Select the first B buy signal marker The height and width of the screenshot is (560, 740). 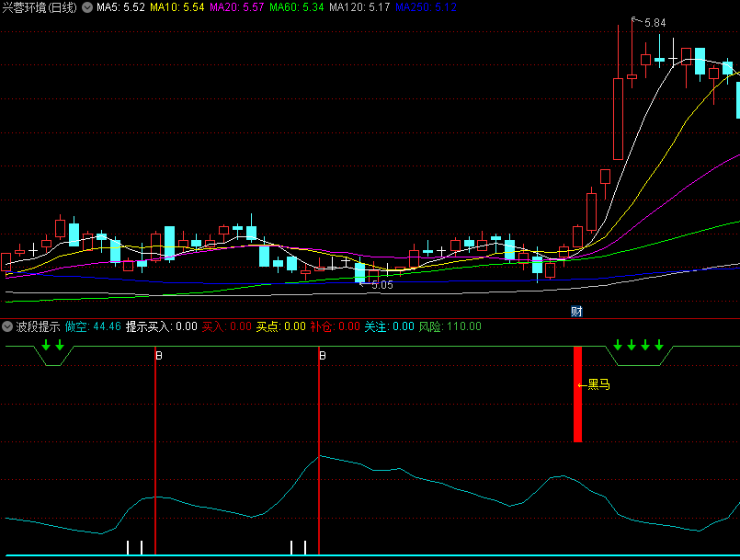(x=159, y=356)
